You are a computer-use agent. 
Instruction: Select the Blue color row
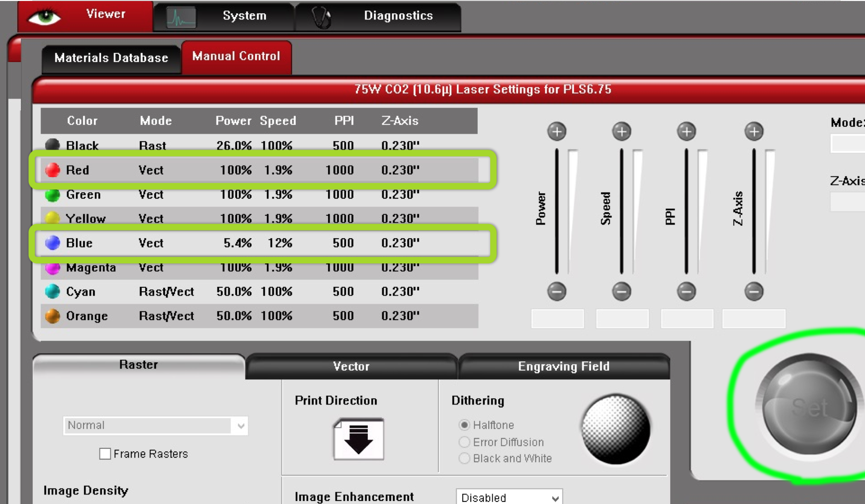click(259, 243)
